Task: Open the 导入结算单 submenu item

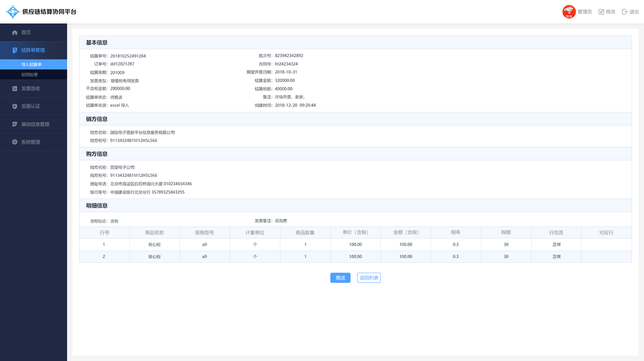Action: (x=33, y=64)
